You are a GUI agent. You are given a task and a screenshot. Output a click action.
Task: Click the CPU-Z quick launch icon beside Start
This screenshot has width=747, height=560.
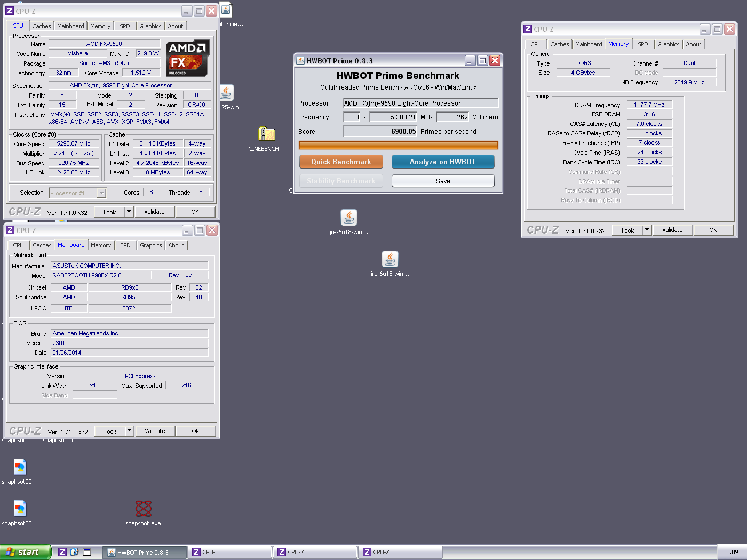[x=62, y=552]
